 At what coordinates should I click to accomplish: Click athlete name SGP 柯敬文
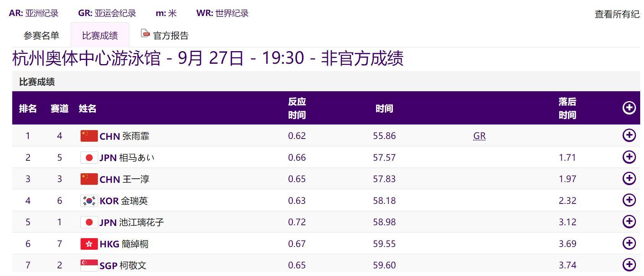pyautogui.click(x=123, y=266)
